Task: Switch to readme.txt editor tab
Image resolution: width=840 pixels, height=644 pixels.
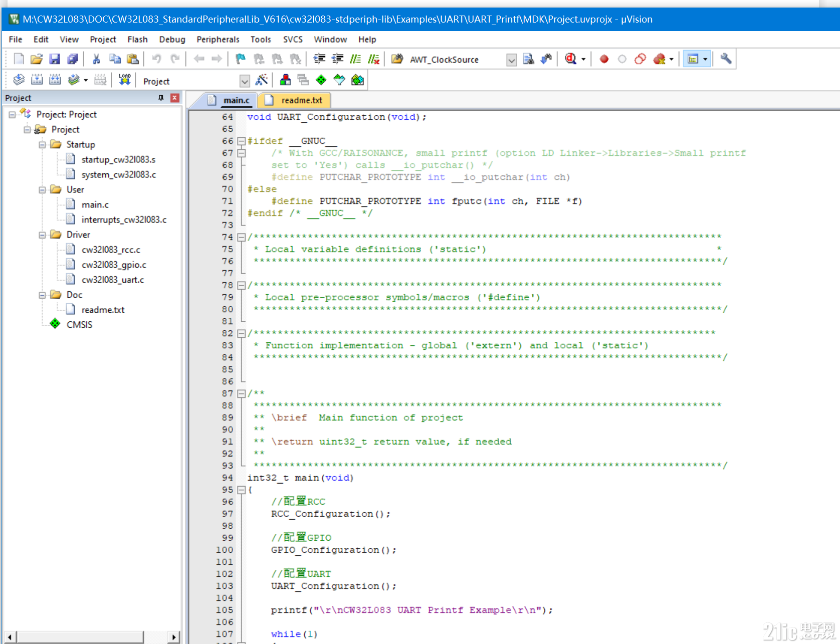Action: tap(295, 100)
